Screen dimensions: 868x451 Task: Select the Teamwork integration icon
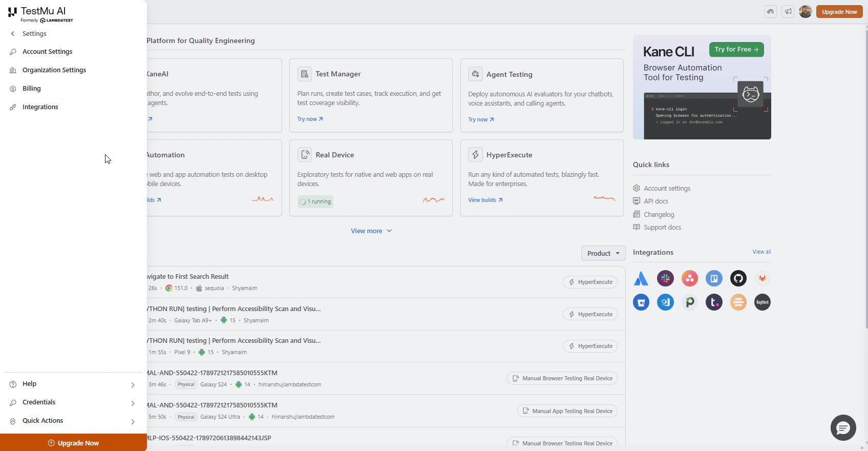tap(714, 302)
